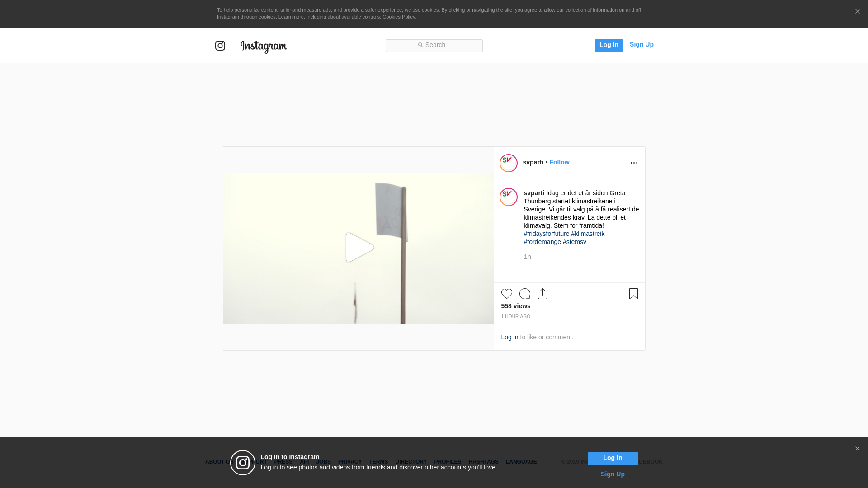Open the #klimastreik hashtag
868x488 pixels.
pyautogui.click(x=588, y=234)
